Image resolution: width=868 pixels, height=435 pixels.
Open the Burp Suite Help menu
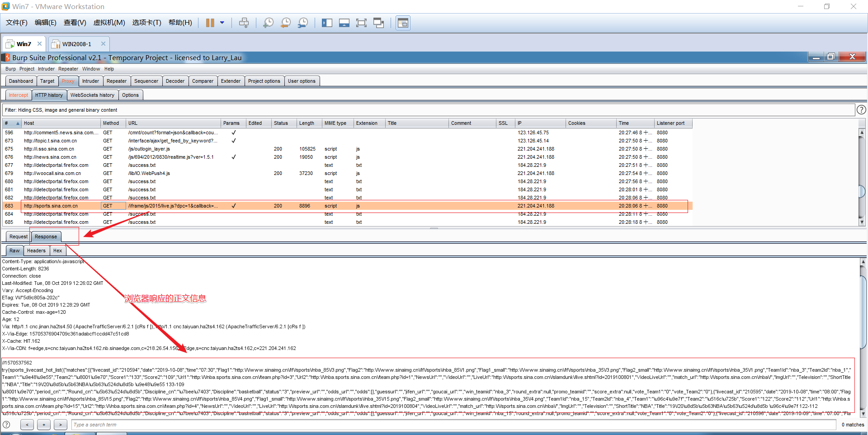(x=109, y=69)
